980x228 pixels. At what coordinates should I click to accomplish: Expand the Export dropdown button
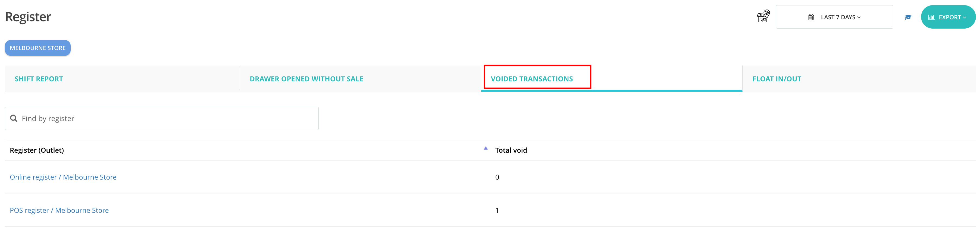pyautogui.click(x=948, y=17)
